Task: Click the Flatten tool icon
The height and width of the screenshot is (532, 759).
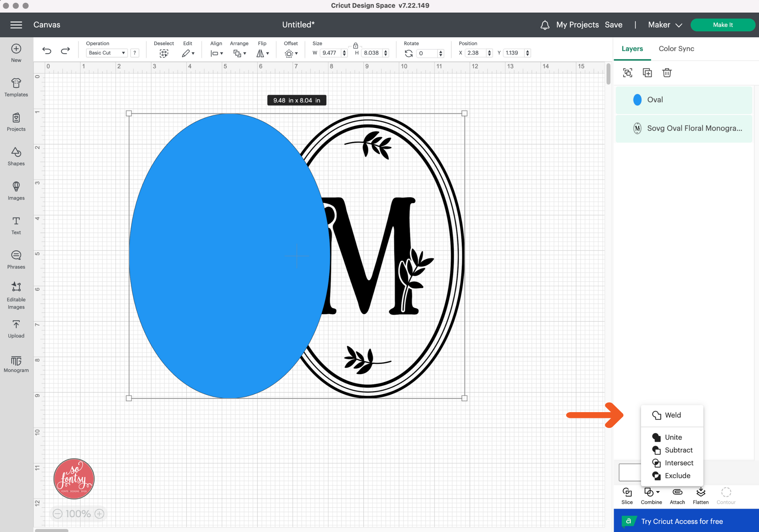Action: (701, 492)
